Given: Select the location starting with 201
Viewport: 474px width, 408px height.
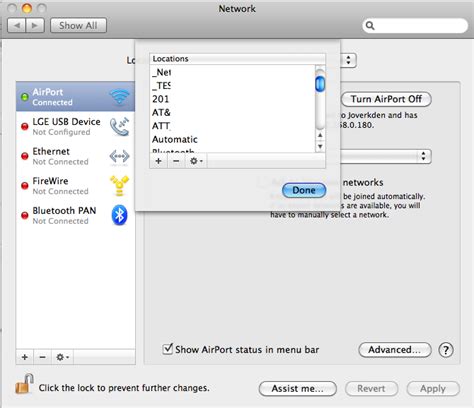Looking at the screenshot, I should pyautogui.click(x=232, y=99).
